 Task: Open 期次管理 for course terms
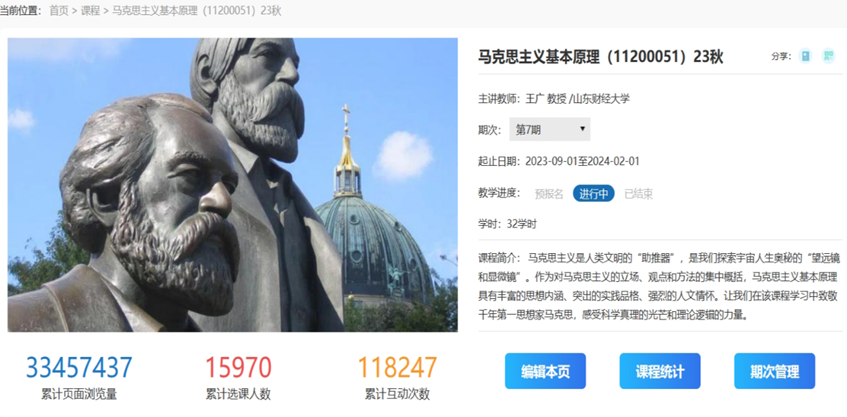tap(774, 371)
